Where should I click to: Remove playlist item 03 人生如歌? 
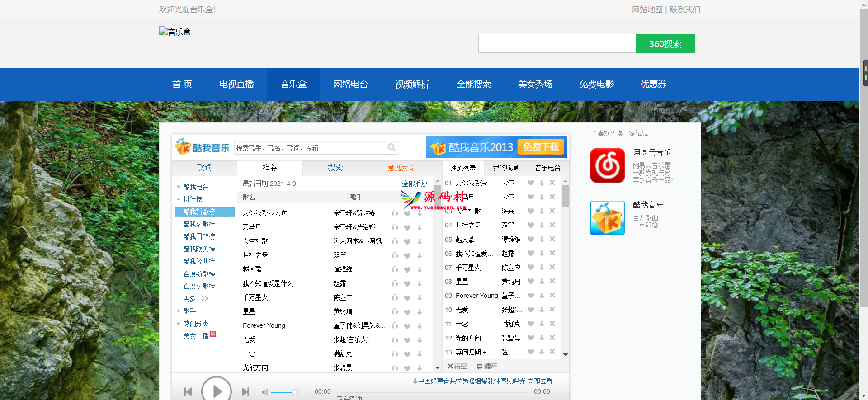(552, 211)
